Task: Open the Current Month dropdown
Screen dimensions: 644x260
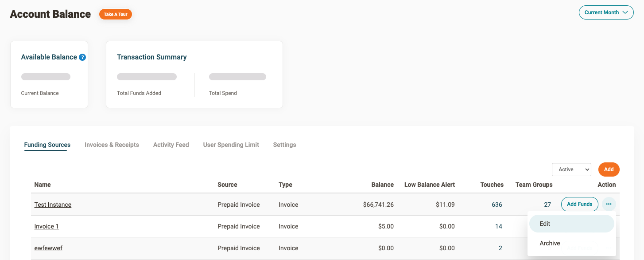Action: 605,12
